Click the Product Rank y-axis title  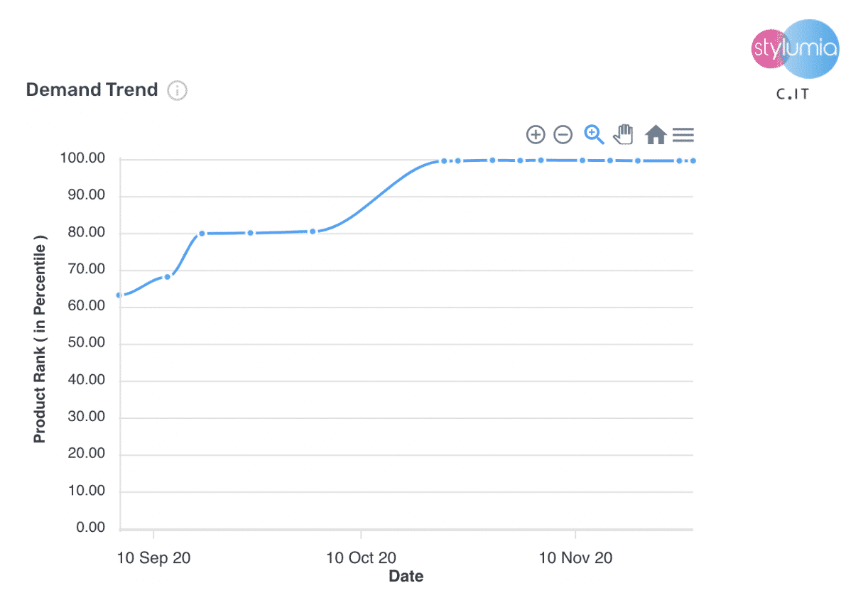[40, 344]
